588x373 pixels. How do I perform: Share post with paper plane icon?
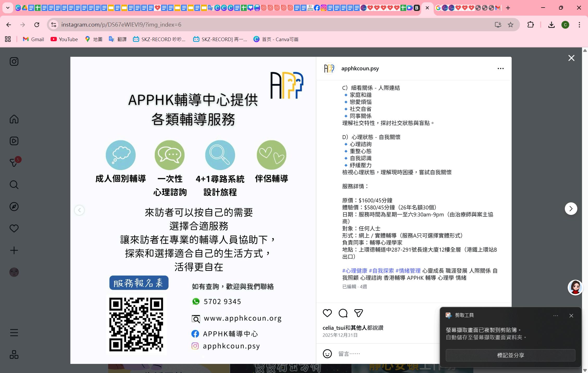pos(358,313)
